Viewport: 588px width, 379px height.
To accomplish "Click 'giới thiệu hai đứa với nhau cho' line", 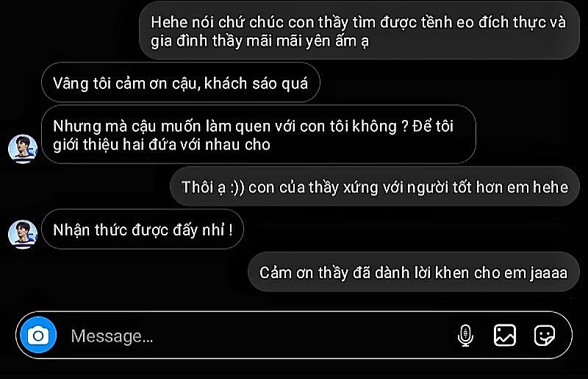I will click(162, 145).
